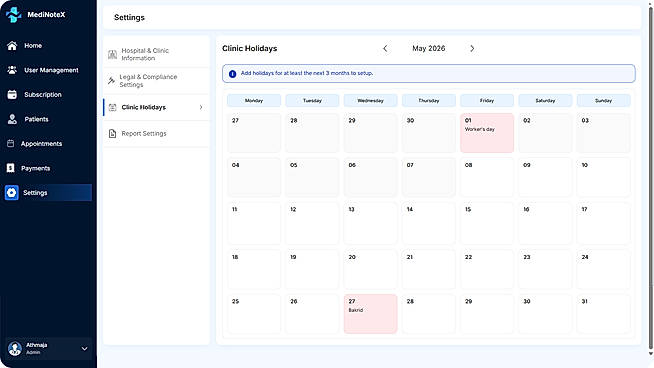Select calendar day 08

[x=487, y=177]
